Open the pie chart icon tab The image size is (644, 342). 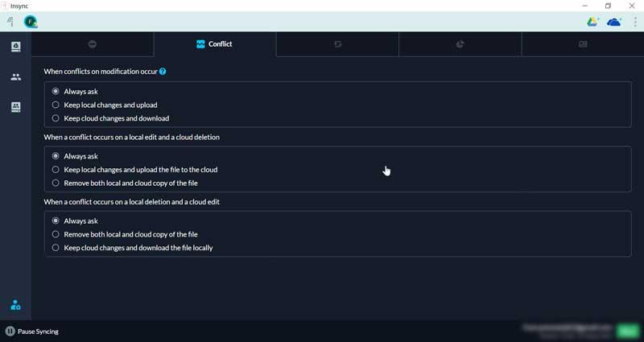click(x=460, y=44)
